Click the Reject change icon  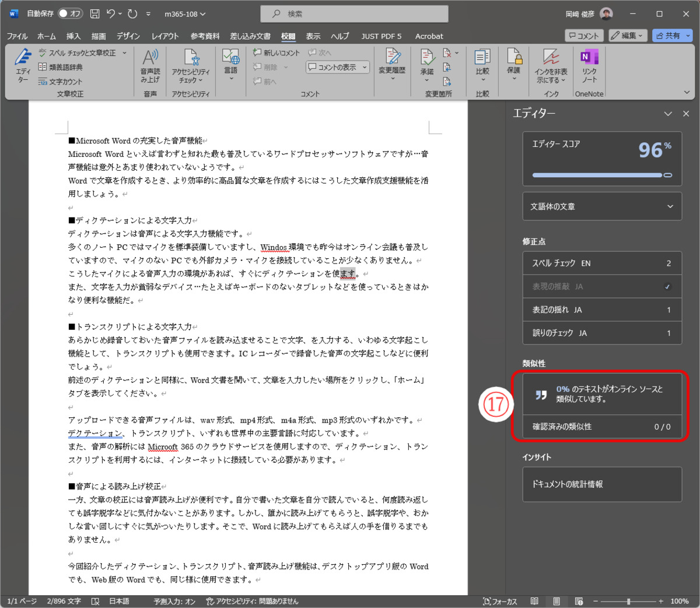point(447,53)
